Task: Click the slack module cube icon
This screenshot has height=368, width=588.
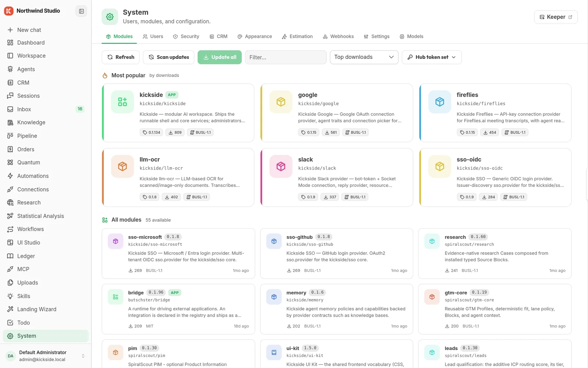Action: coord(281,166)
